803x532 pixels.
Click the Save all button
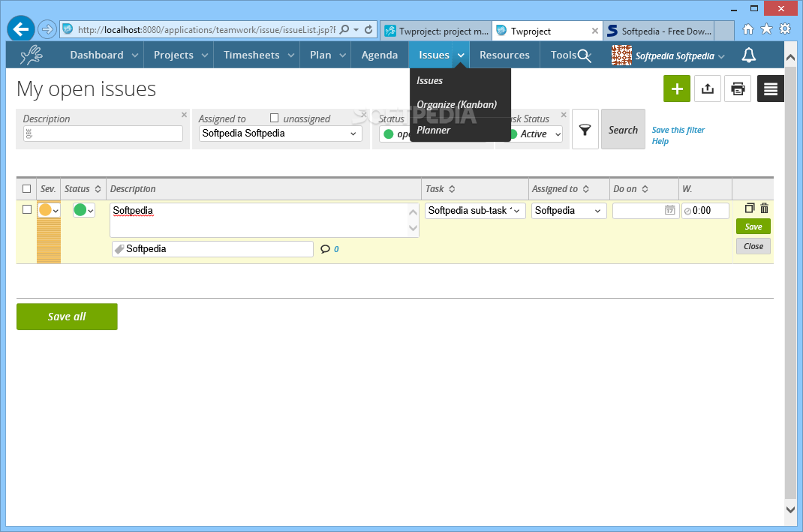pyautogui.click(x=67, y=317)
